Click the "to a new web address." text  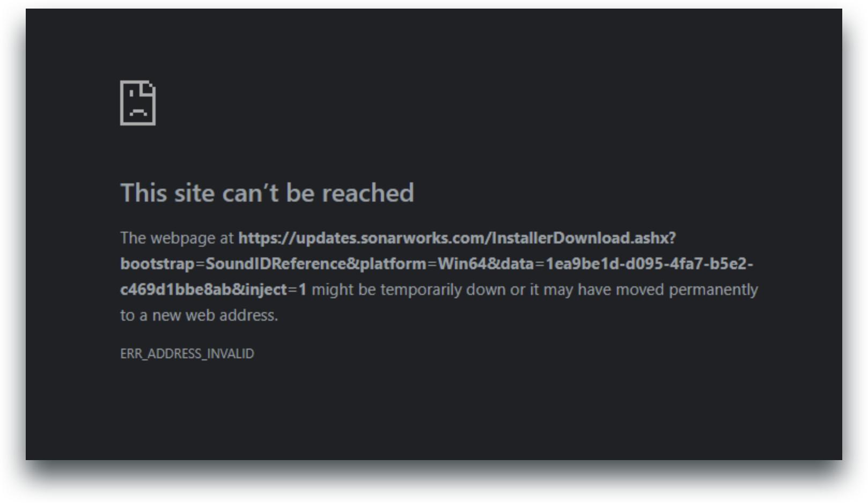point(199,315)
